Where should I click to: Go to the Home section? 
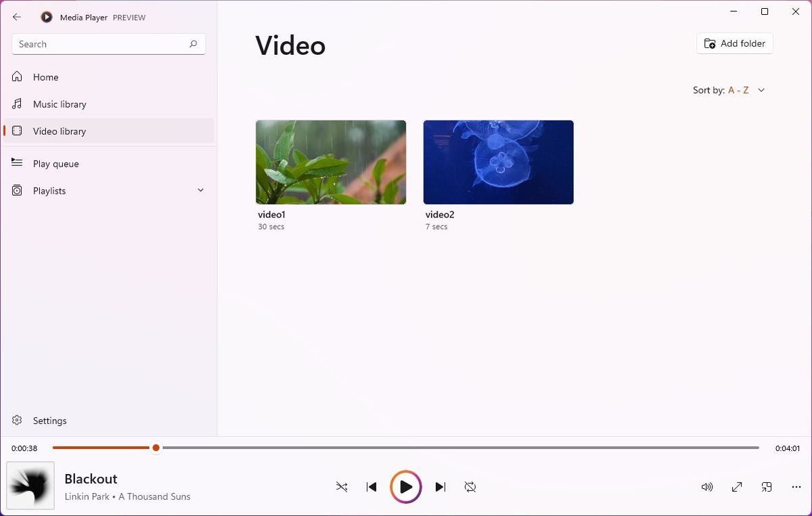click(45, 77)
